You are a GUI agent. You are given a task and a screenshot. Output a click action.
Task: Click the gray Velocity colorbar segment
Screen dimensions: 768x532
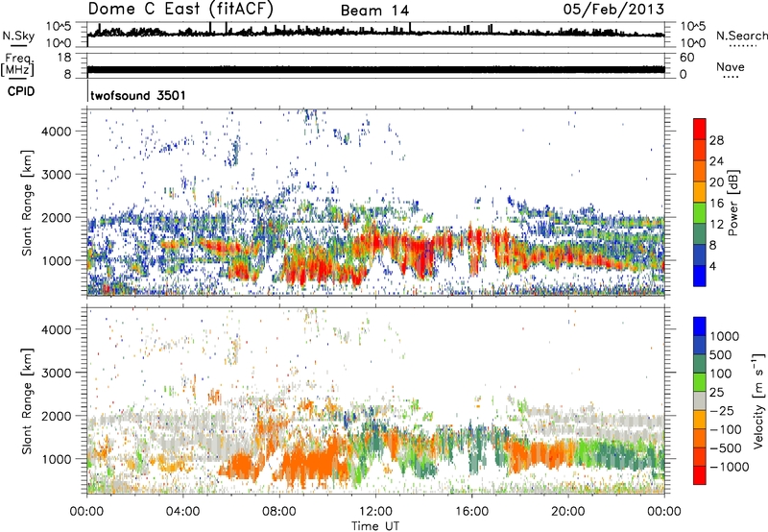(x=700, y=401)
